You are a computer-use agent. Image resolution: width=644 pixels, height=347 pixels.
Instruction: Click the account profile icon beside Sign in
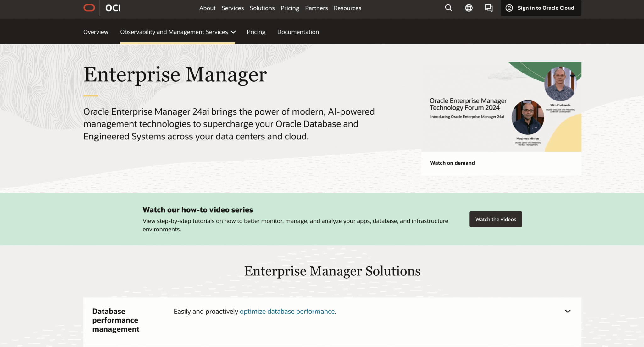[508, 8]
